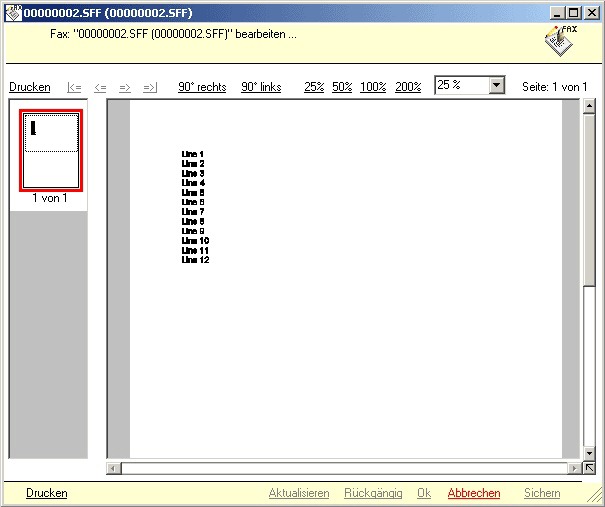
Task: Go to next page with => button
Action: tap(125, 87)
